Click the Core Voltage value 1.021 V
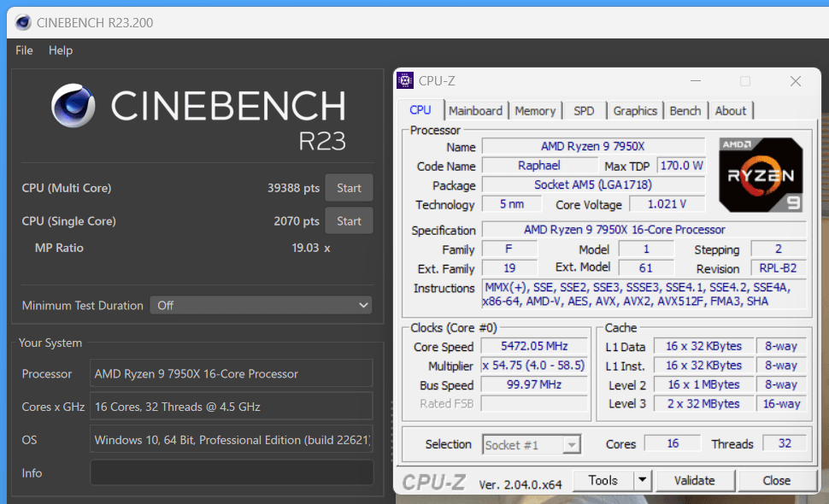 tap(667, 204)
